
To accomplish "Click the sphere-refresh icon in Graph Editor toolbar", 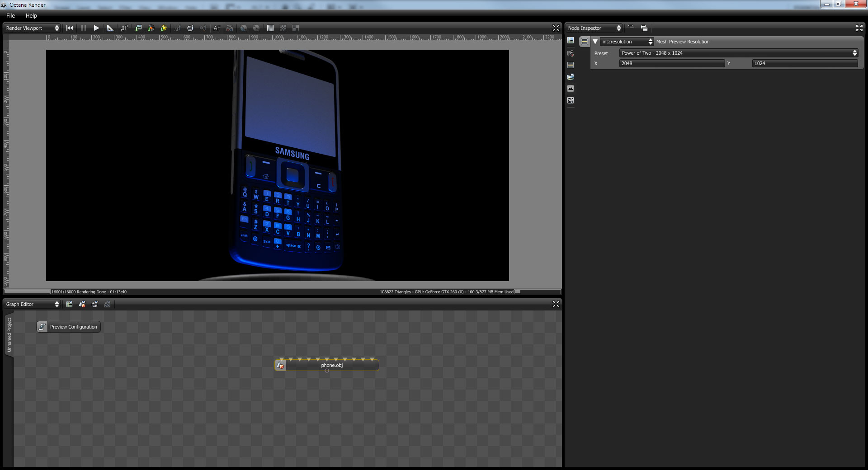I will click(94, 304).
